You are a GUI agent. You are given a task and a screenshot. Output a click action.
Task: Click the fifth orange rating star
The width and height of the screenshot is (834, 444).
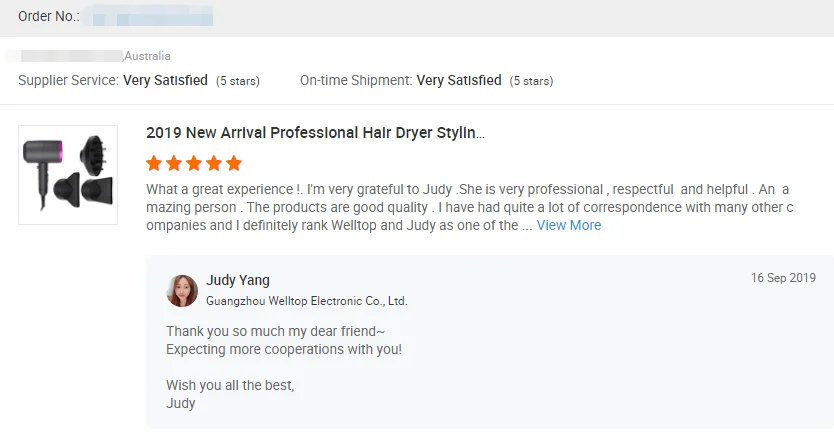(234, 163)
